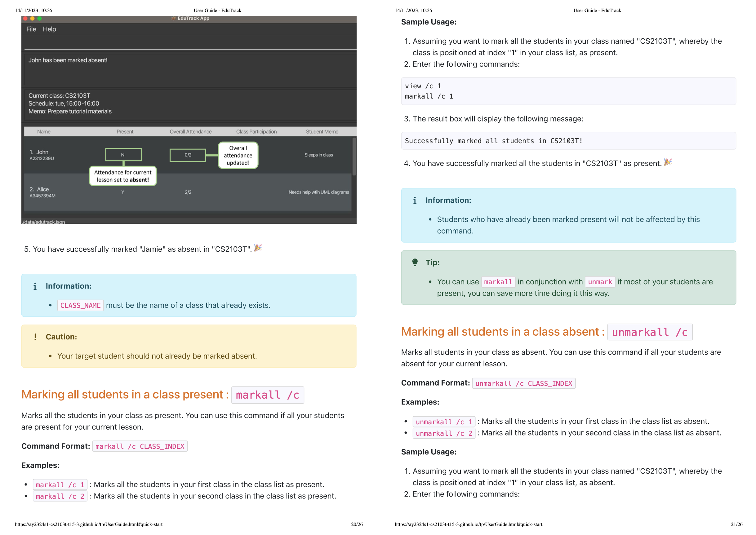Viewport: 756px width, 535px height.
Task: Open the File menu
Action: (31, 29)
